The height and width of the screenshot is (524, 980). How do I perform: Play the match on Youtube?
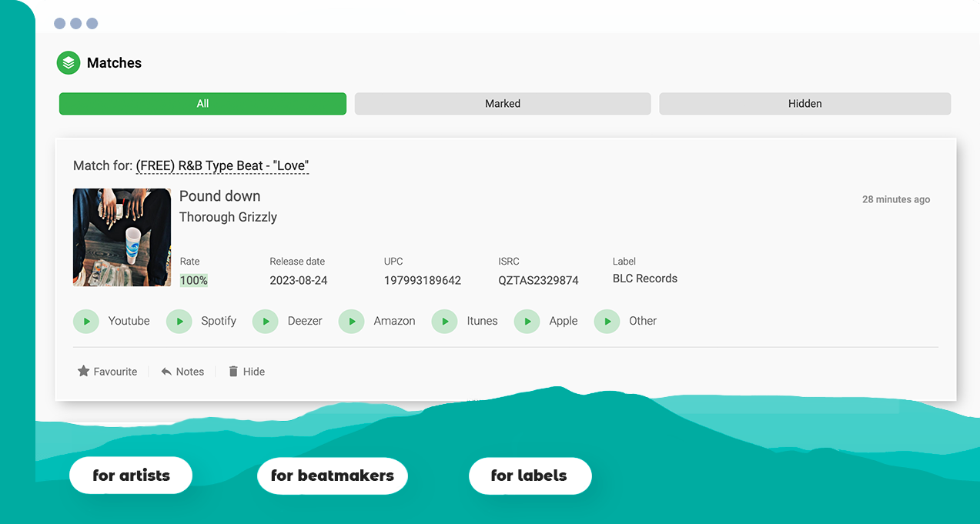86,322
